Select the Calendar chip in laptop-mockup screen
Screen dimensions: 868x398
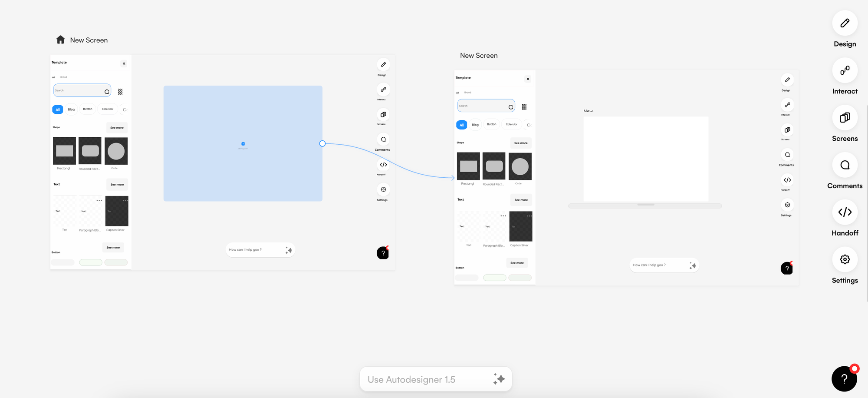(512, 124)
